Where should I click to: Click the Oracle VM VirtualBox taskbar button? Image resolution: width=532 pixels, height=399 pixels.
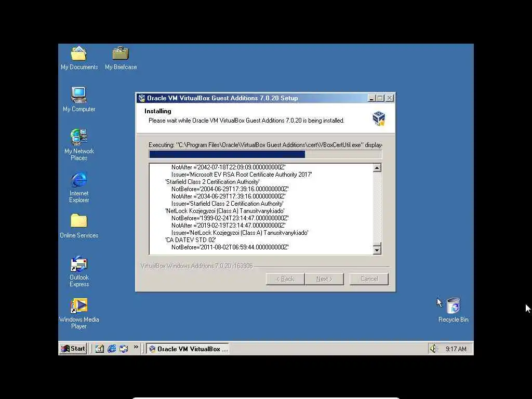pos(188,349)
